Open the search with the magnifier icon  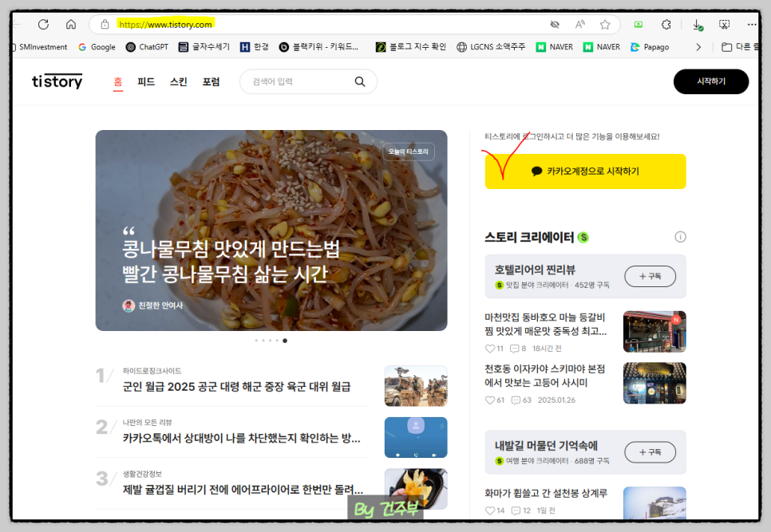tap(360, 81)
